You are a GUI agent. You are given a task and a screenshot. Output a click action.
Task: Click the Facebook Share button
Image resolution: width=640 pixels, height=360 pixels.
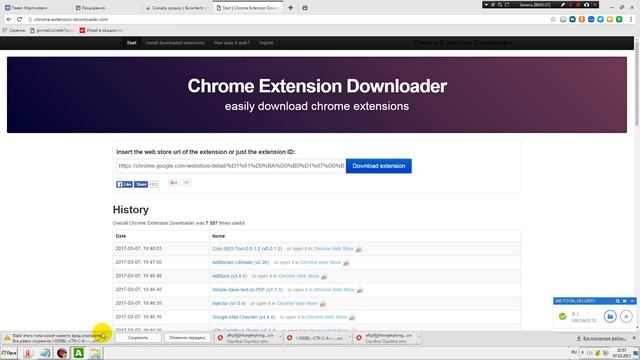coord(141,184)
